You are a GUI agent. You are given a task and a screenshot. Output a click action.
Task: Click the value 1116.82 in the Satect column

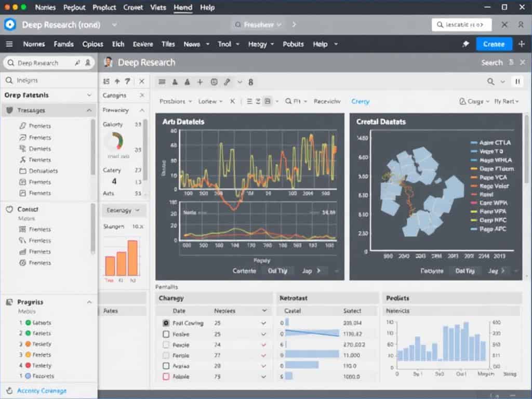pyautogui.click(x=352, y=334)
